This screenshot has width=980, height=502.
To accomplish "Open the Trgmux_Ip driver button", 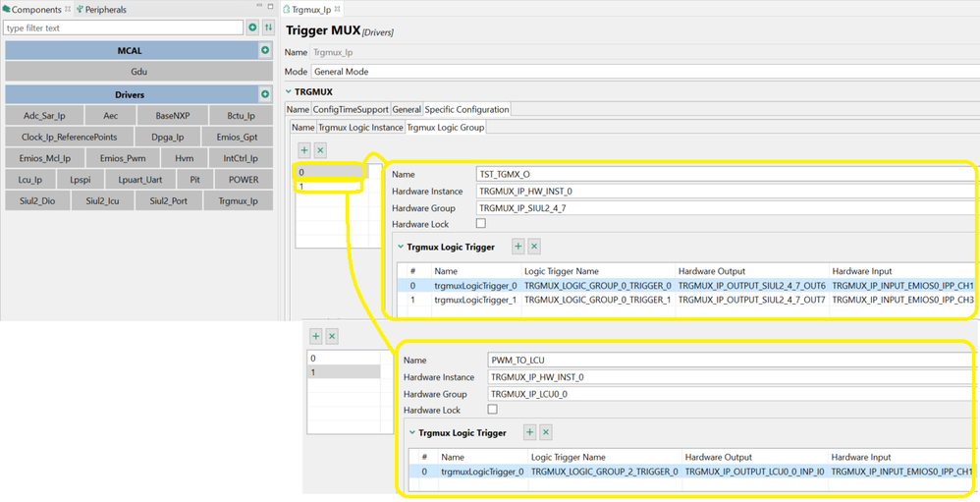I will coord(238,200).
